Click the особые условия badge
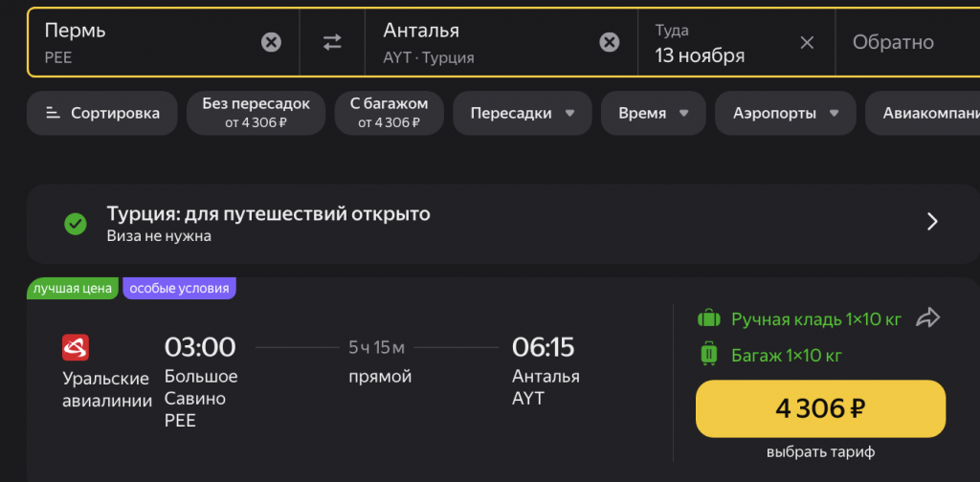This screenshot has height=482, width=980. pyautogui.click(x=179, y=288)
